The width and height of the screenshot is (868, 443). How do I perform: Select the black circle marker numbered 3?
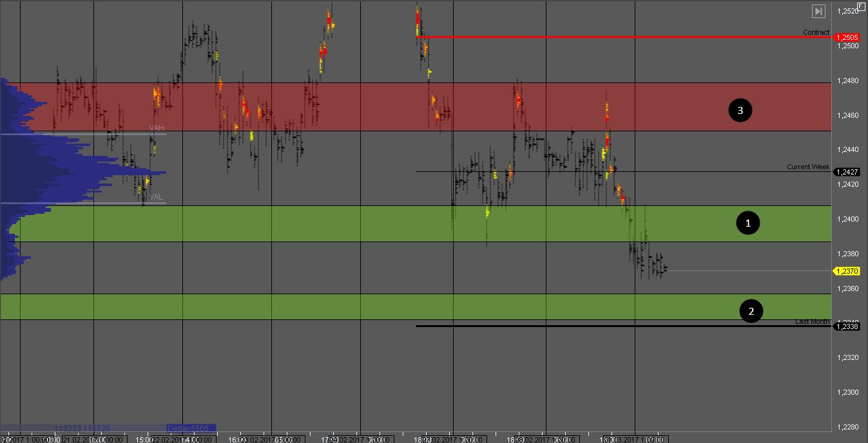click(740, 111)
